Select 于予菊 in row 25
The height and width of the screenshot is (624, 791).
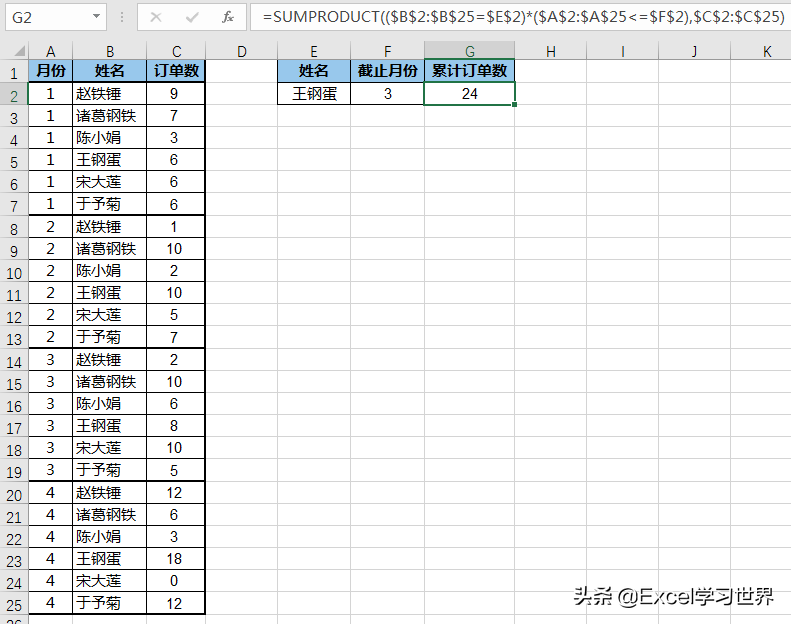point(109,603)
